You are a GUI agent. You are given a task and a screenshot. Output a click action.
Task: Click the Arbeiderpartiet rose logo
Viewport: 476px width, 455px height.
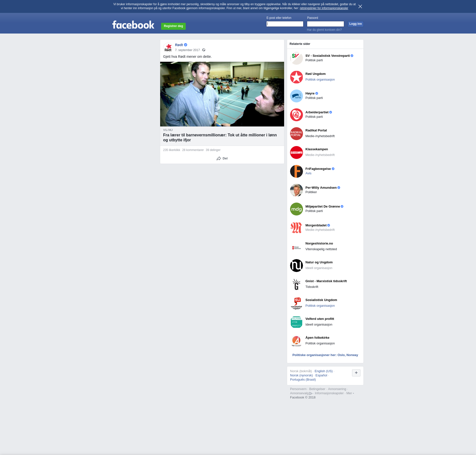tap(297, 115)
